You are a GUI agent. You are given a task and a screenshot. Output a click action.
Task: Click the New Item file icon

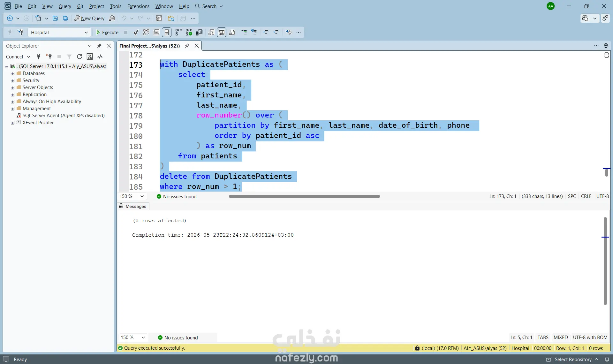(x=38, y=19)
